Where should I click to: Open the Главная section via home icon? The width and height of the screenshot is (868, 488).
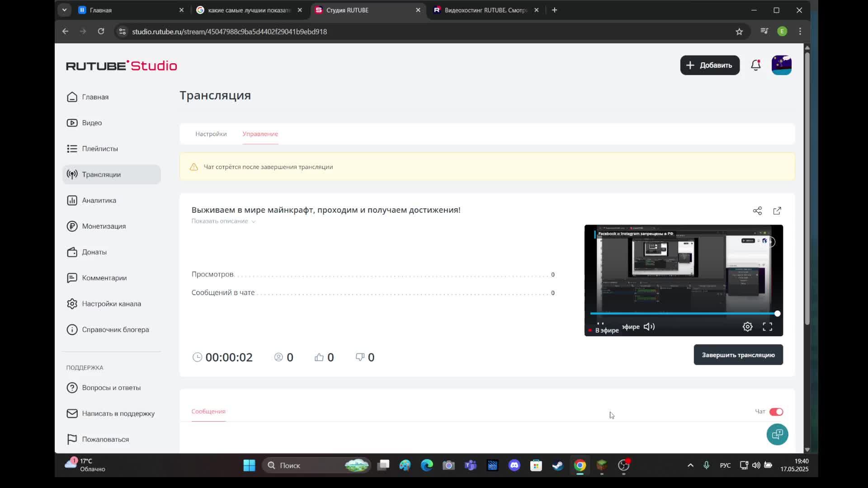tap(72, 97)
